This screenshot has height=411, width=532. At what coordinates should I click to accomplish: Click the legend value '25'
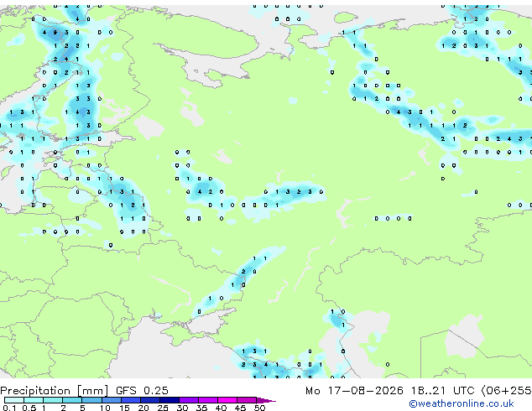[163, 408]
